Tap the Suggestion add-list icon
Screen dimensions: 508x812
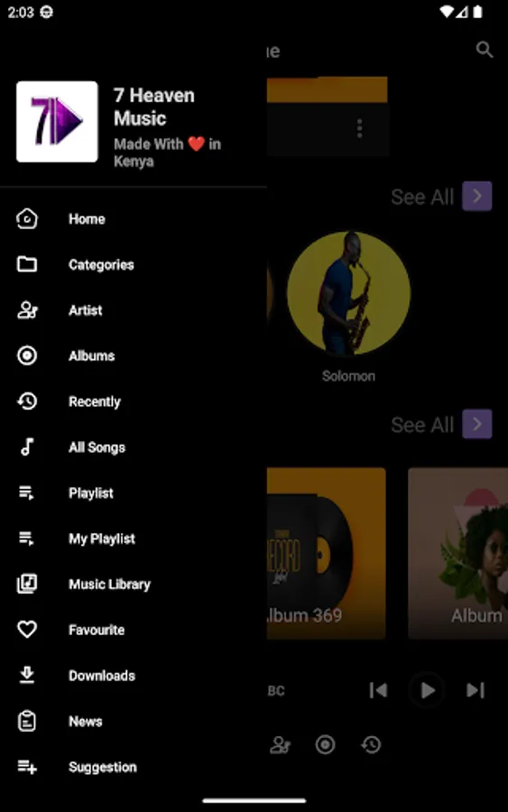(x=27, y=766)
